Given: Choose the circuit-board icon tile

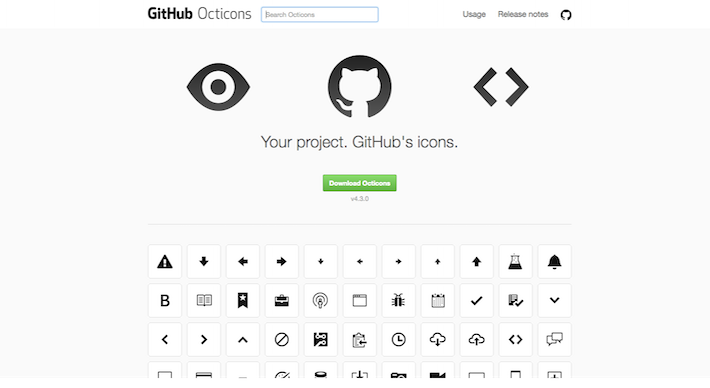Looking at the screenshot, I should click(321, 340).
